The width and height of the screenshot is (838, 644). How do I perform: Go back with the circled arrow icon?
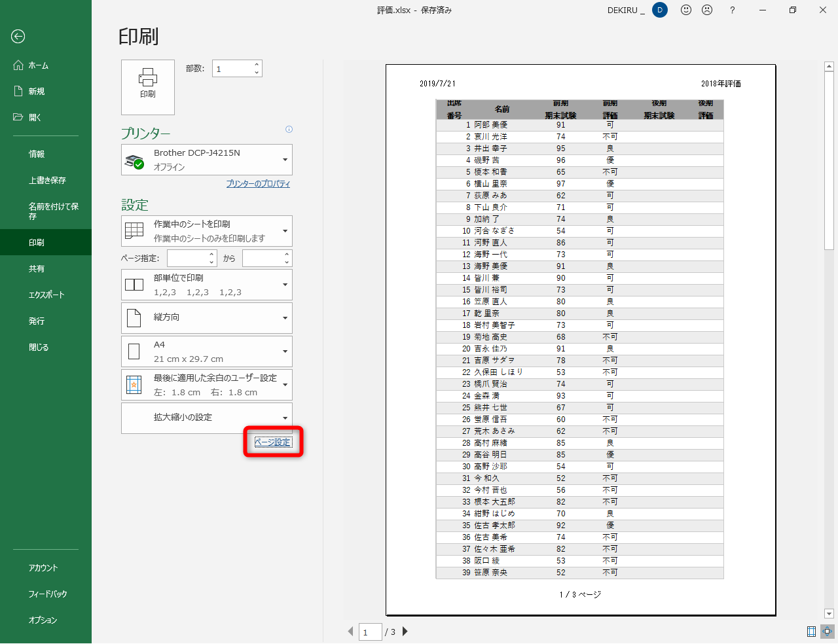pyautogui.click(x=18, y=37)
